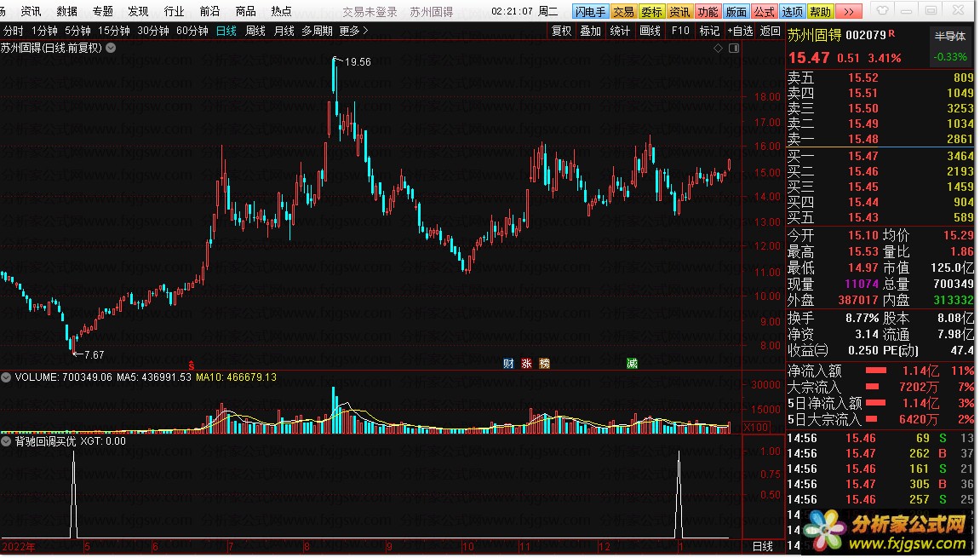980x558 pixels.
Task: Expand the 更多 periods chevron
Action: (x=365, y=31)
